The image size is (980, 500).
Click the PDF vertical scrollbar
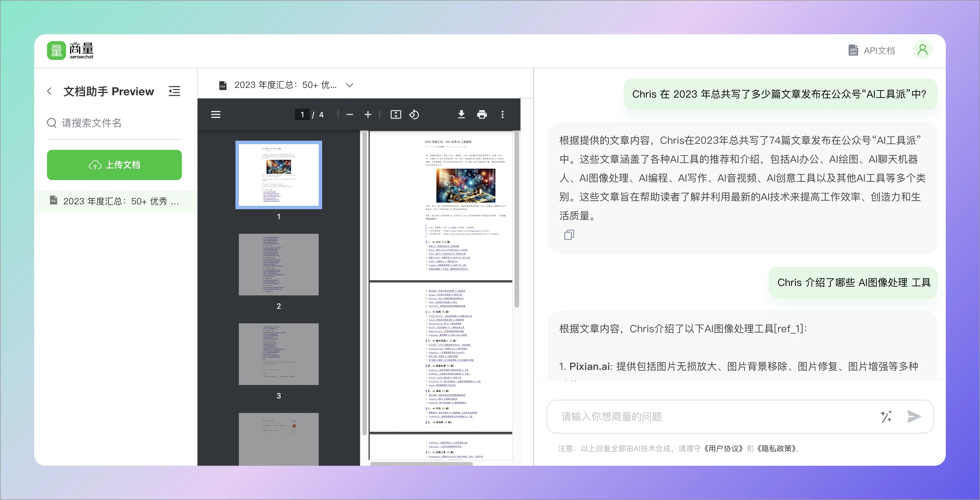[x=517, y=220]
